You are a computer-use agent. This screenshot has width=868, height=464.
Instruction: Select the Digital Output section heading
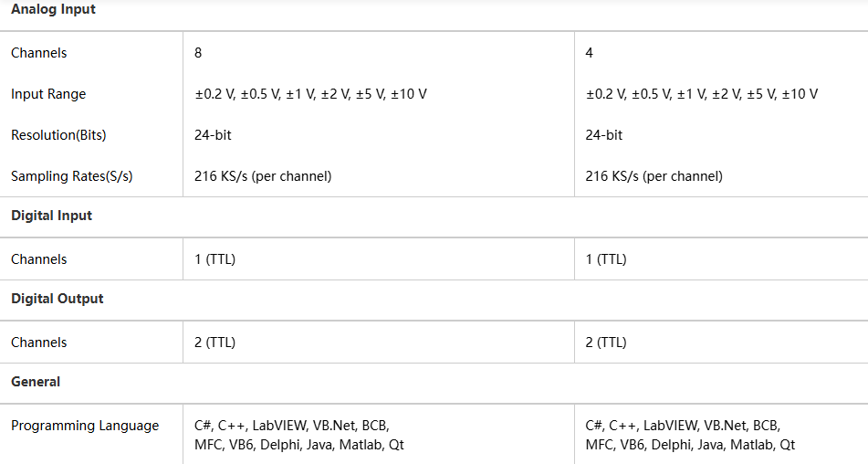click(57, 299)
